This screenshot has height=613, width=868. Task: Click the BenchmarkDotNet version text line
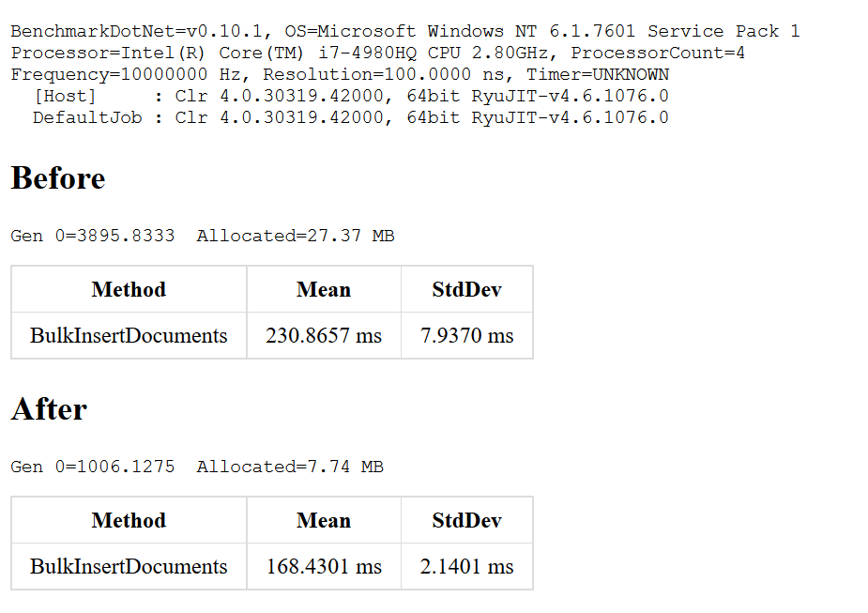point(404,31)
